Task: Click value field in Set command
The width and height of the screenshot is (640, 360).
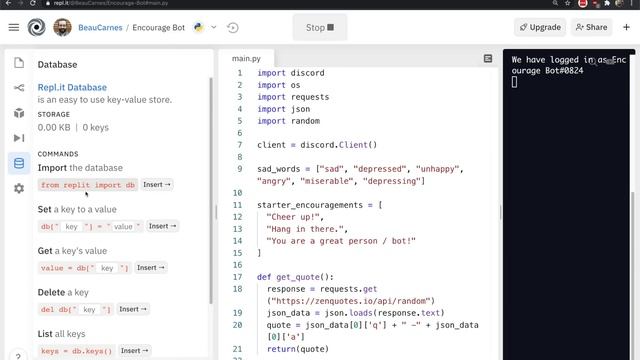Action: coord(123,227)
